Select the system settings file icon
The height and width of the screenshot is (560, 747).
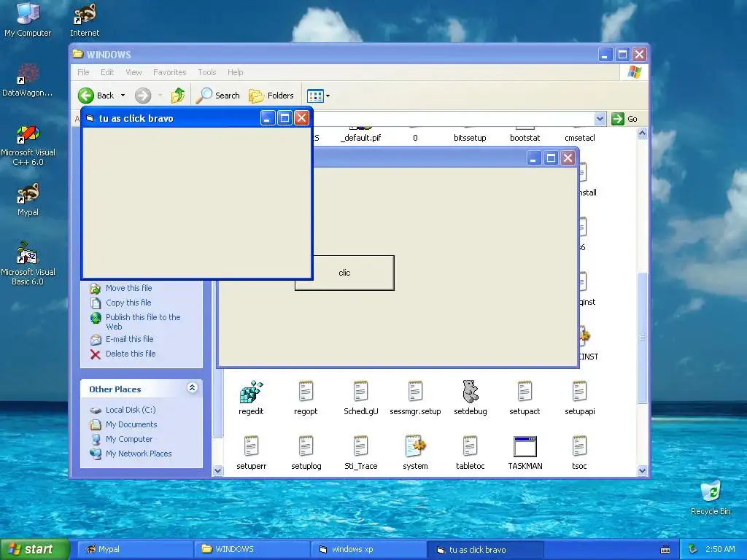tap(415, 452)
